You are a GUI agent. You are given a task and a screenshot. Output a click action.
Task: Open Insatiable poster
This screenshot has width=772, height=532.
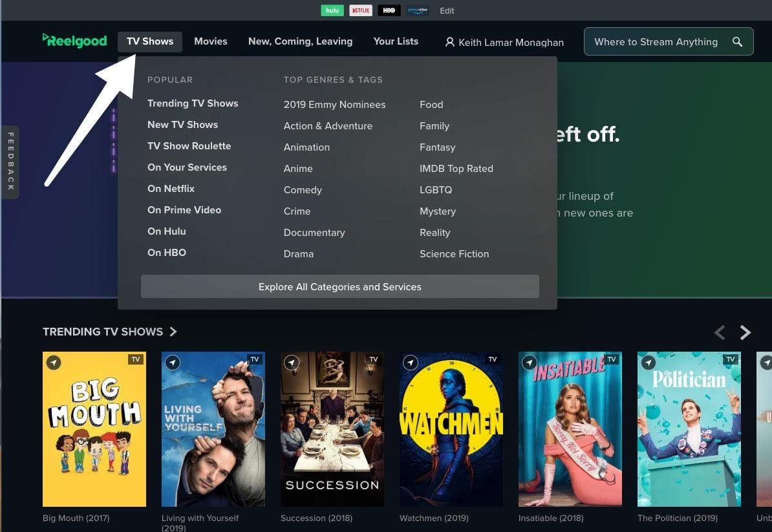pyautogui.click(x=570, y=429)
